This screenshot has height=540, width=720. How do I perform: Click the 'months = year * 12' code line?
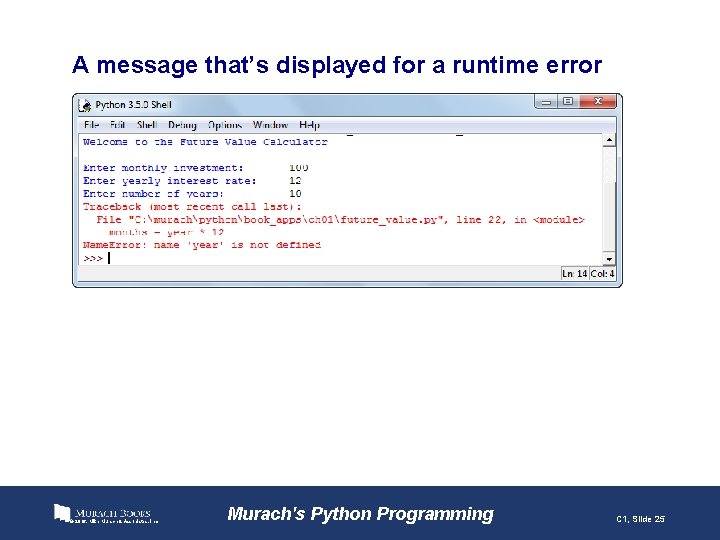coord(166,232)
